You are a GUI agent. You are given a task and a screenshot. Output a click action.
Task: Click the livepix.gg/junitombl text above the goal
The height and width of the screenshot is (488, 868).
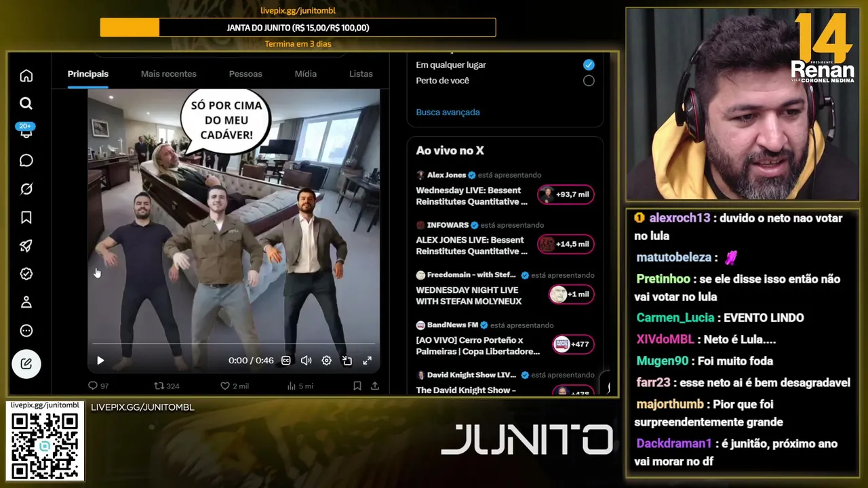tap(298, 11)
